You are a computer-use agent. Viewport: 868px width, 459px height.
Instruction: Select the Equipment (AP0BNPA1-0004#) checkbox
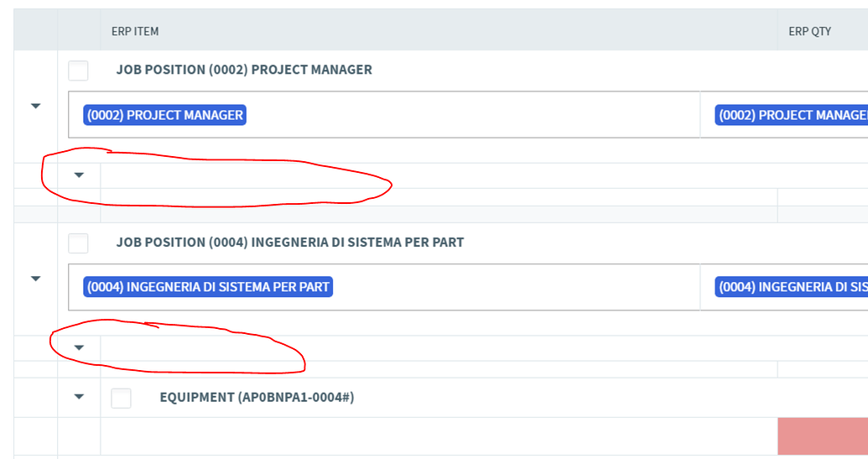tap(122, 398)
